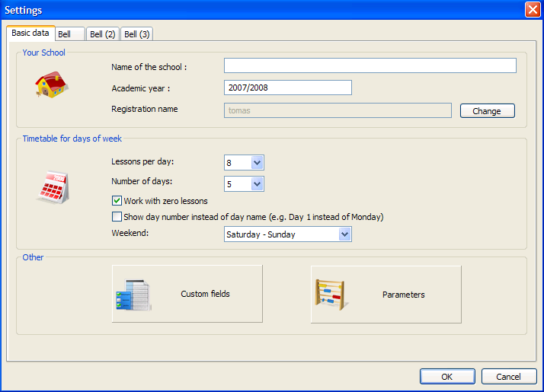This screenshot has height=392, width=544.
Task: Open the Bell (2) tab
Action: coord(103,34)
